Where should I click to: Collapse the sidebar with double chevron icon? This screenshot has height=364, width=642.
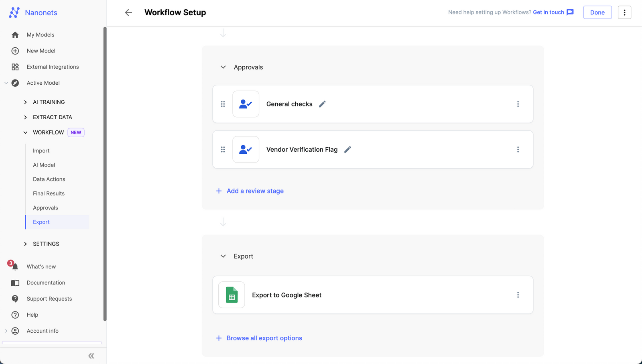(x=91, y=356)
